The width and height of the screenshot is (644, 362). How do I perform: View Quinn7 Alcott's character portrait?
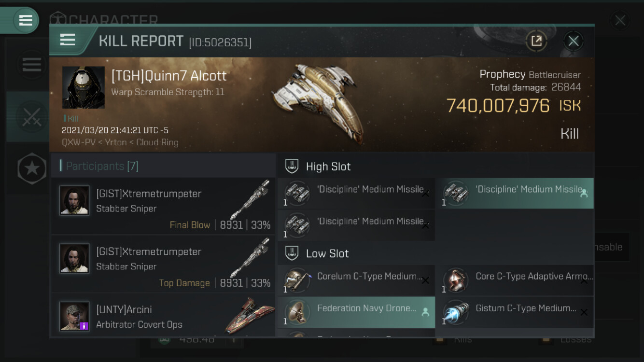[x=84, y=87]
